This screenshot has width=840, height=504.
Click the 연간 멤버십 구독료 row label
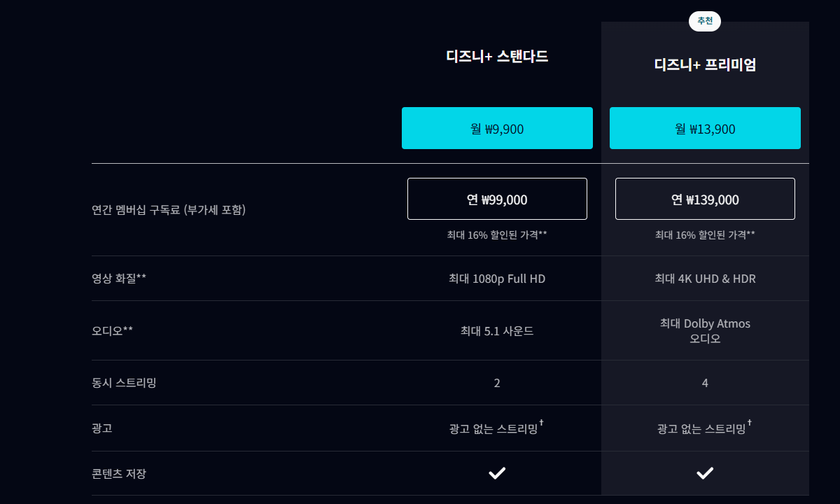point(169,209)
